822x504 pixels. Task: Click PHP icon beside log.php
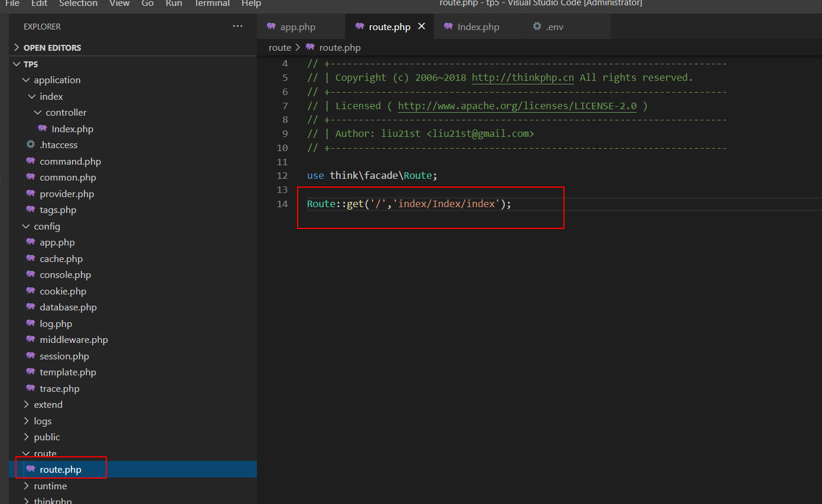31,323
